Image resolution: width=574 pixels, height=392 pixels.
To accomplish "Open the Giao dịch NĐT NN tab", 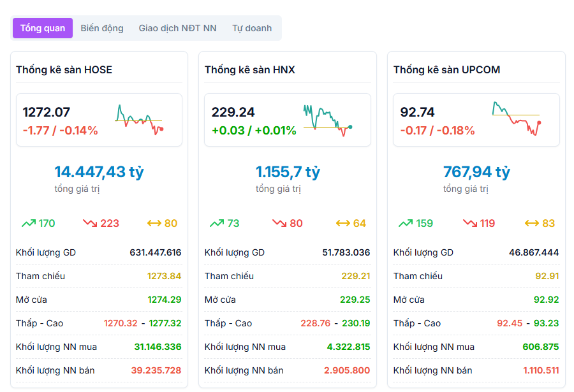I will click(177, 28).
